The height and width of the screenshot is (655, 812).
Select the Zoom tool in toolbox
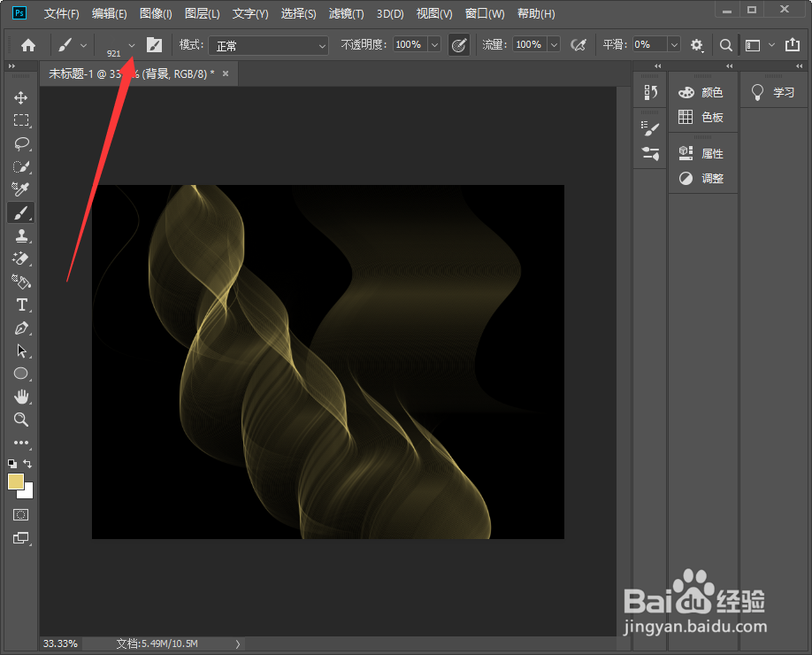(x=20, y=420)
